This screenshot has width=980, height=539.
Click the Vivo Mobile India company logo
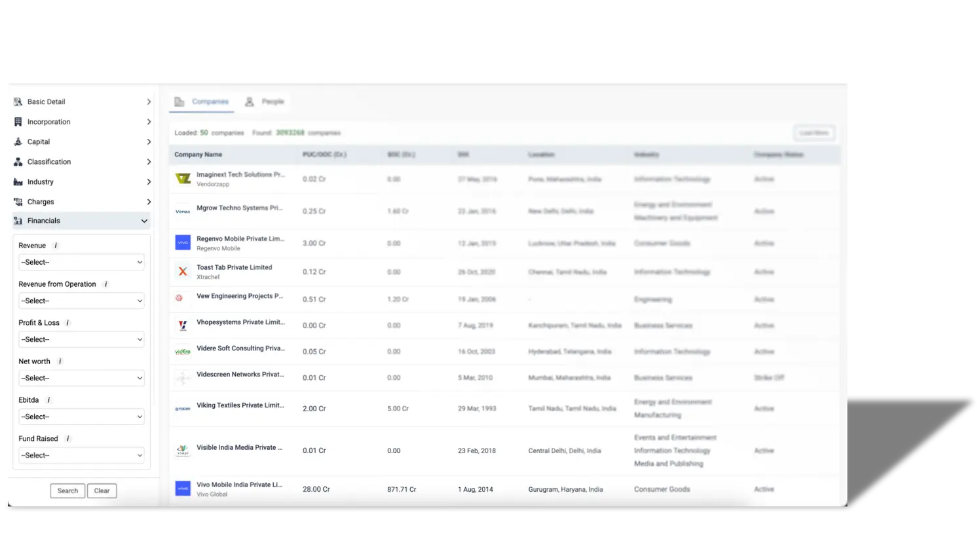pyautogui.click(x=182, y=489)
